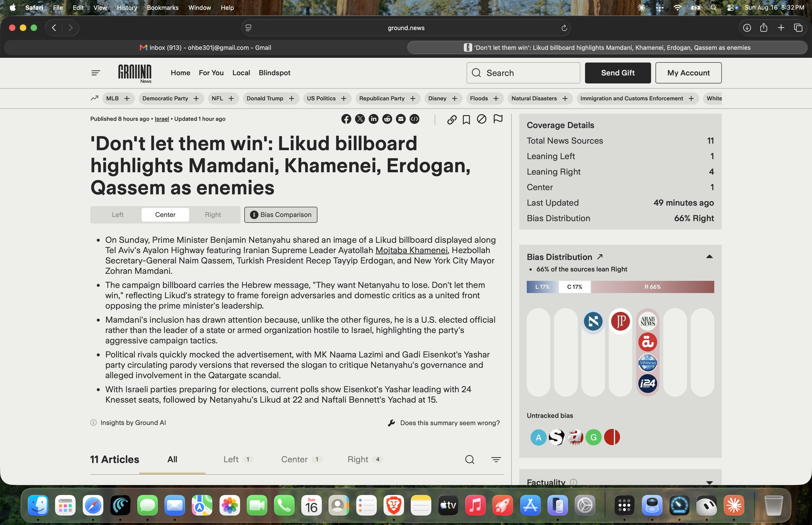The width and height of the screenshot is (812, 525).
Task: Show Left articles tab
Action: tap(237, 460)
